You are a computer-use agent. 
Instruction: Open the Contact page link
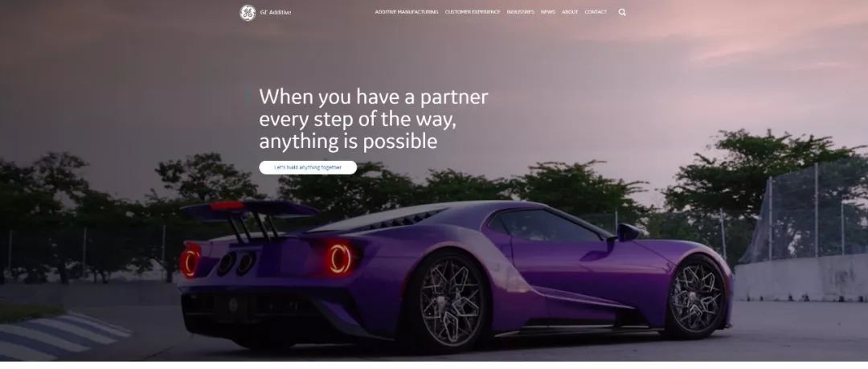(596, 12)
